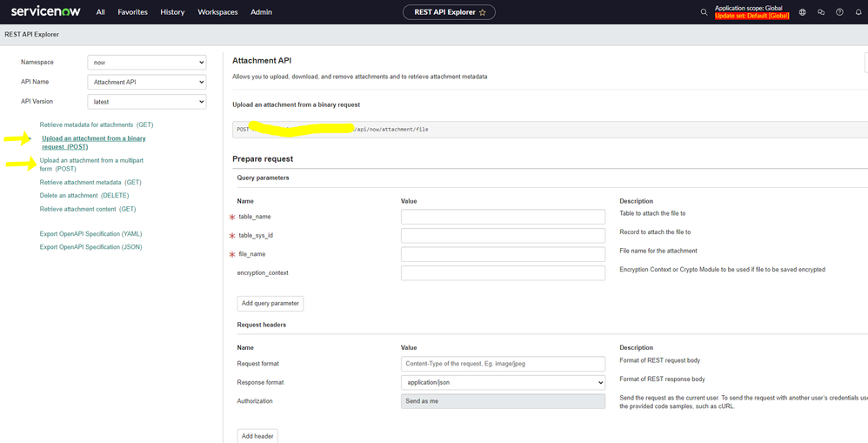The image size is (868, 443).
Task: Click the encryption_context value field
Action: pos(503,273)
